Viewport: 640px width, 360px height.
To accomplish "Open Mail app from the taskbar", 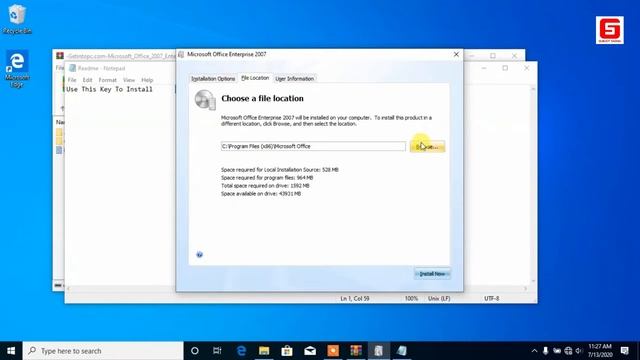I will [x=310, y=351].
